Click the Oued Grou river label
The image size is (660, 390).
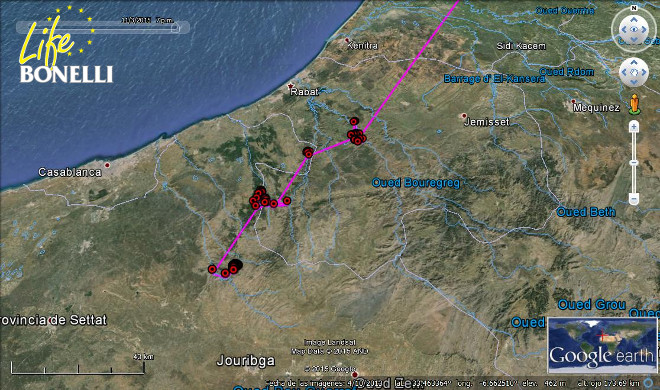592,305
